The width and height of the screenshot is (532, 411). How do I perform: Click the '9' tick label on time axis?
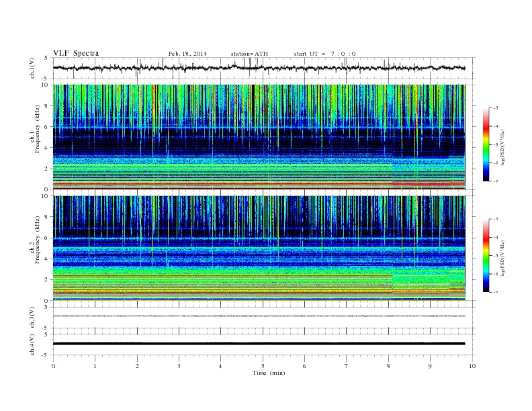430,366
